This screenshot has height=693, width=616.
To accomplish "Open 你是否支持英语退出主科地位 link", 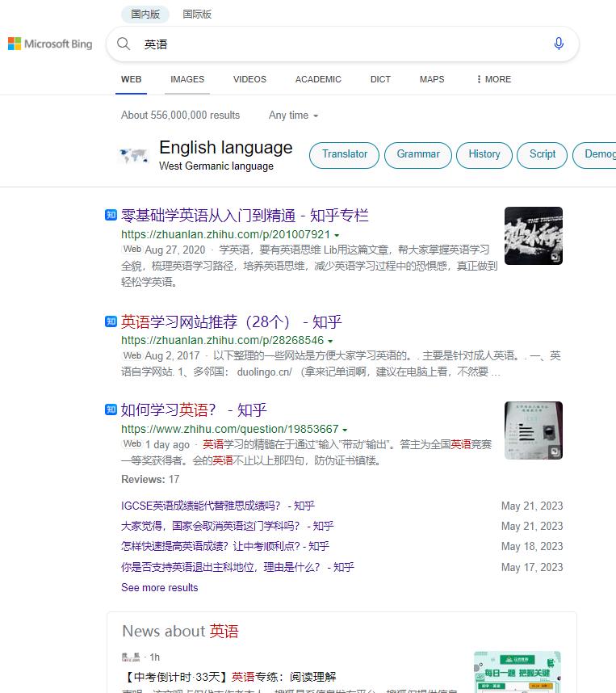I will click(x=237, y=567).
